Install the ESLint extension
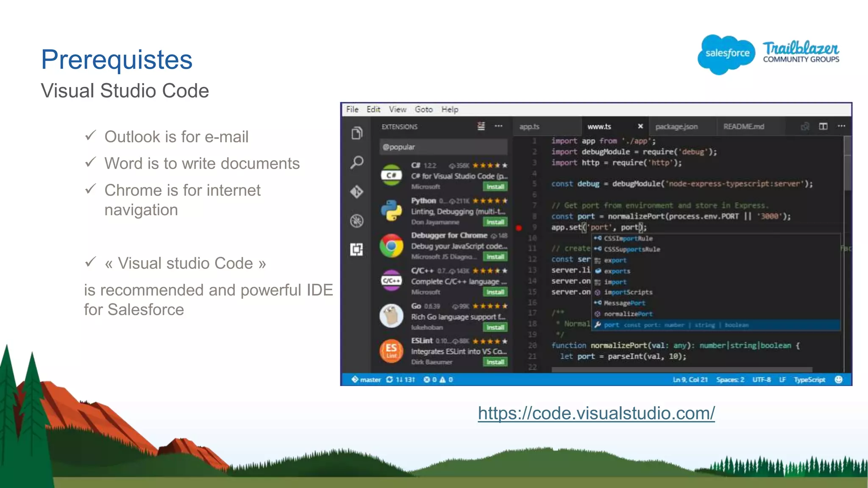Viewport: 868px width, 488px height. click(x=495, y=362)
